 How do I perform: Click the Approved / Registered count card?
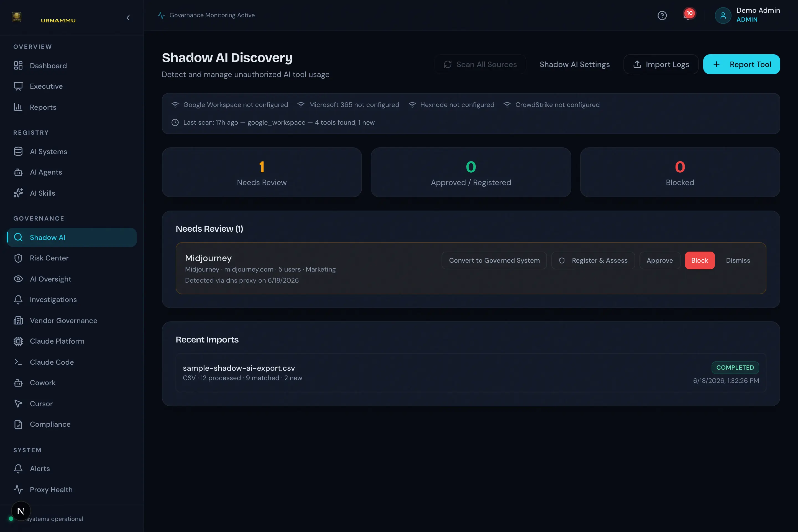(471, 172)
